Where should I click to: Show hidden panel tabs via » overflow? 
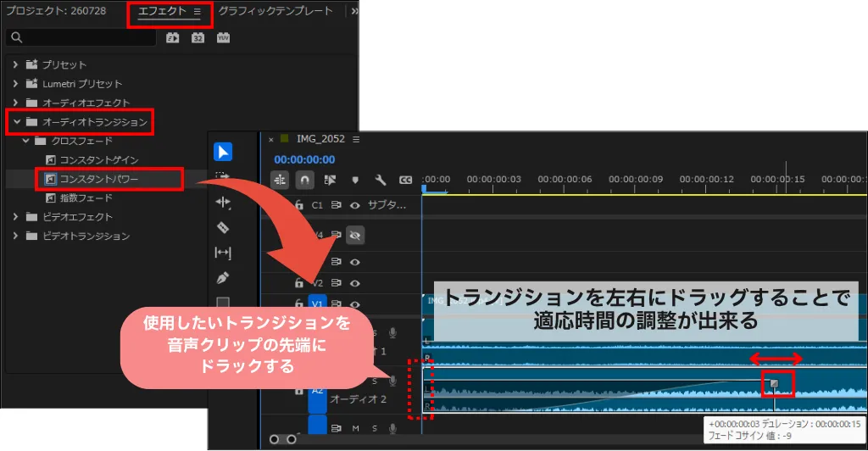354,11
